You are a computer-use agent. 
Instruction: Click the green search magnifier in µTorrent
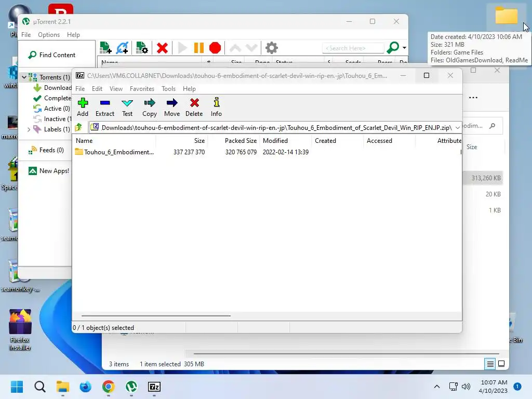[393, 47]
